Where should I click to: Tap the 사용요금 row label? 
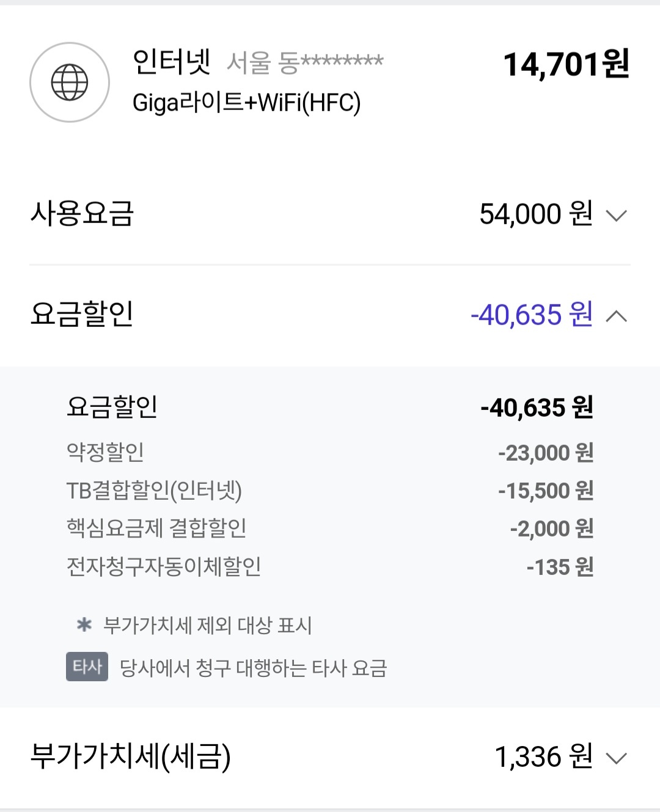(x=82, y=214)
